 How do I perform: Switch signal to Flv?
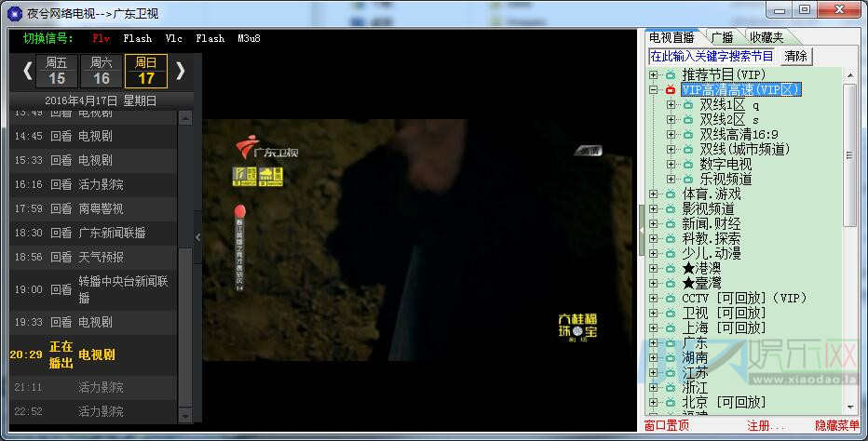point(101,38)
